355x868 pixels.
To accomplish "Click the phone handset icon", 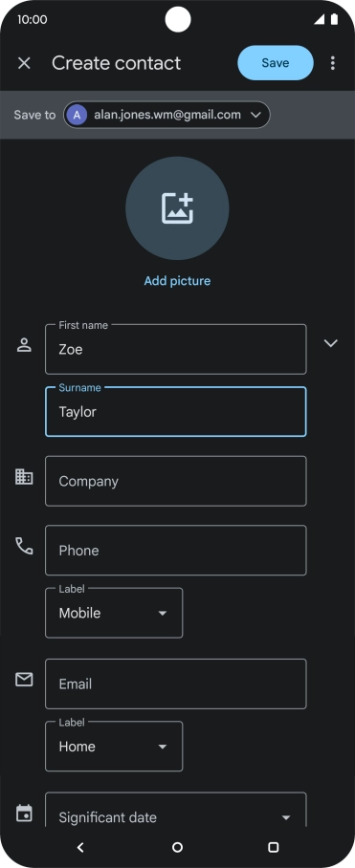I will click(24, 547).
